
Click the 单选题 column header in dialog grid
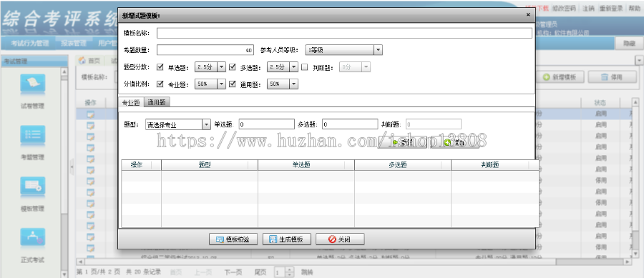pyautogui.click(x=306, y=165)
